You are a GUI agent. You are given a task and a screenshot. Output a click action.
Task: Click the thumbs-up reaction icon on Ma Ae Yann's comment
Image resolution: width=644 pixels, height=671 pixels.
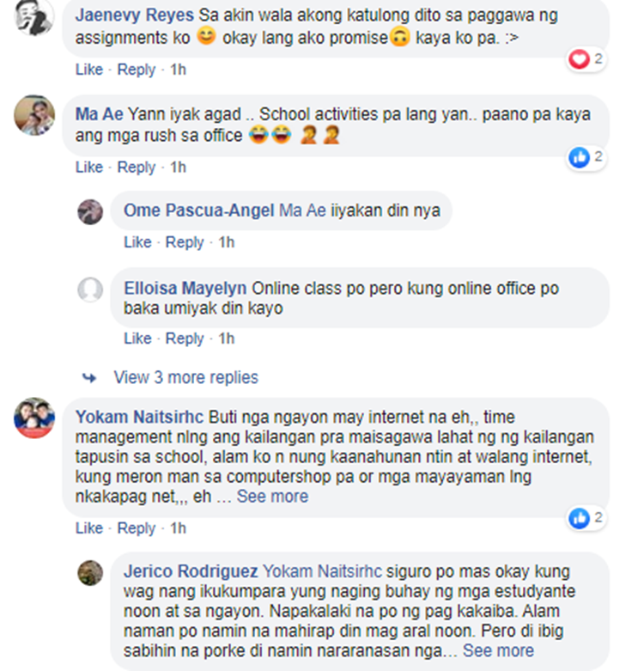579,157
